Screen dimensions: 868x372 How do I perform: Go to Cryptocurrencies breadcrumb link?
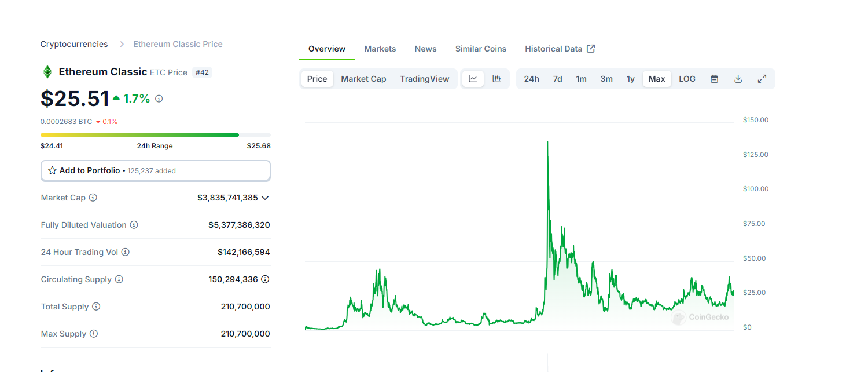(x=74, y=44)
